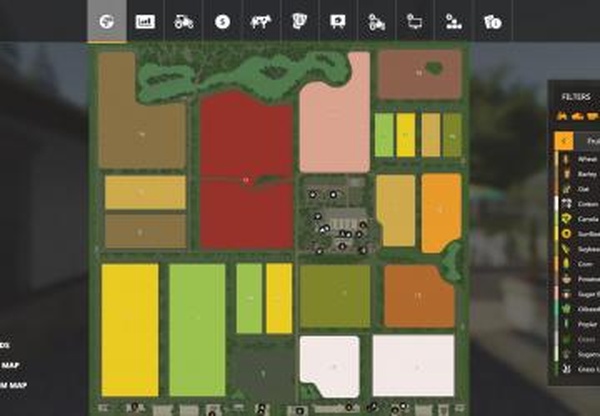This screenshot has height=416, width=600.
Task: Toggle the Sugarcane crop filter
Action: click(x=577, y=354)
